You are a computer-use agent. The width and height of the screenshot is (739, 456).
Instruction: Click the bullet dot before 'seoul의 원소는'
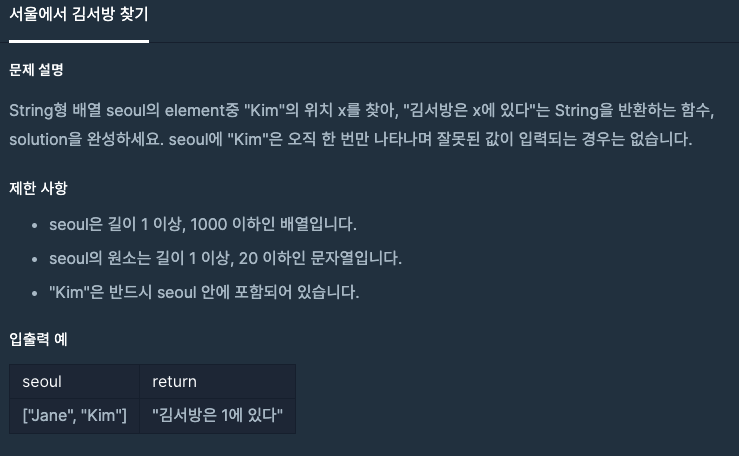[37, 258]
